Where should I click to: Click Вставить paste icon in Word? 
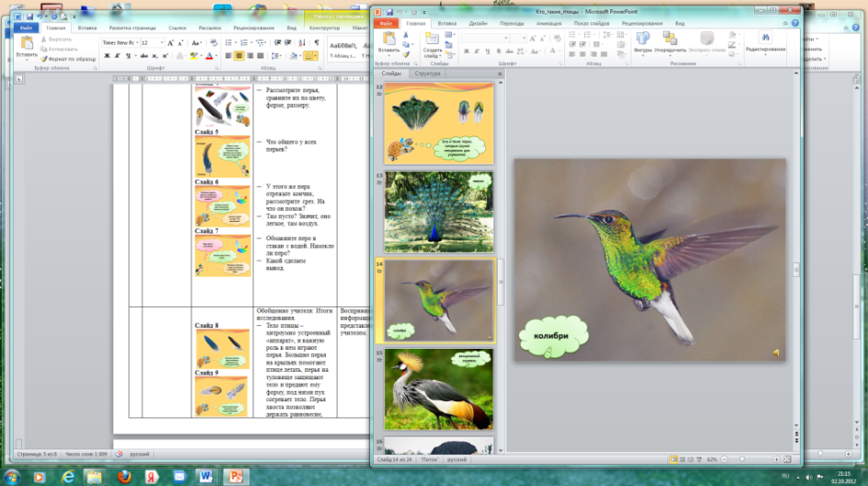click(27, 43)
